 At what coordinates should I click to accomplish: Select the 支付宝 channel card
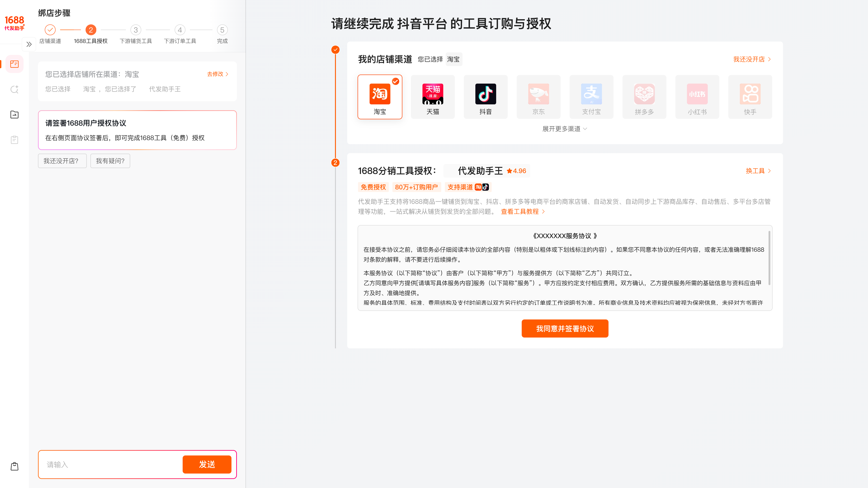(591, 97)
